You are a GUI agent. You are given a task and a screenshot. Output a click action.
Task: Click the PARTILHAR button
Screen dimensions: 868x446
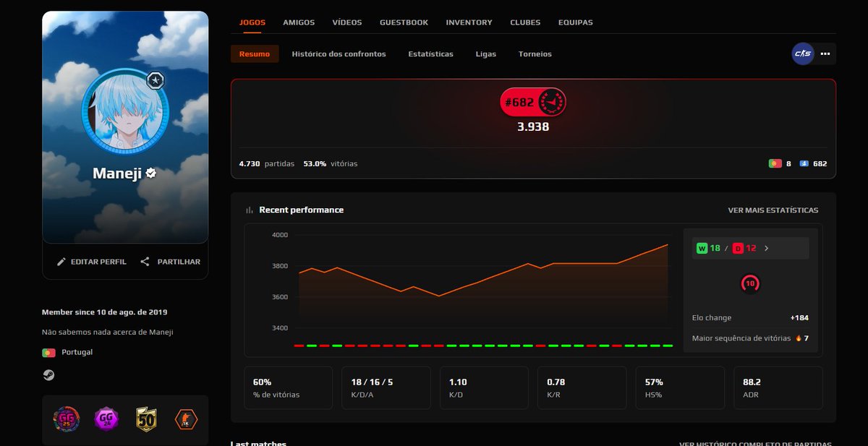[170, 262]
